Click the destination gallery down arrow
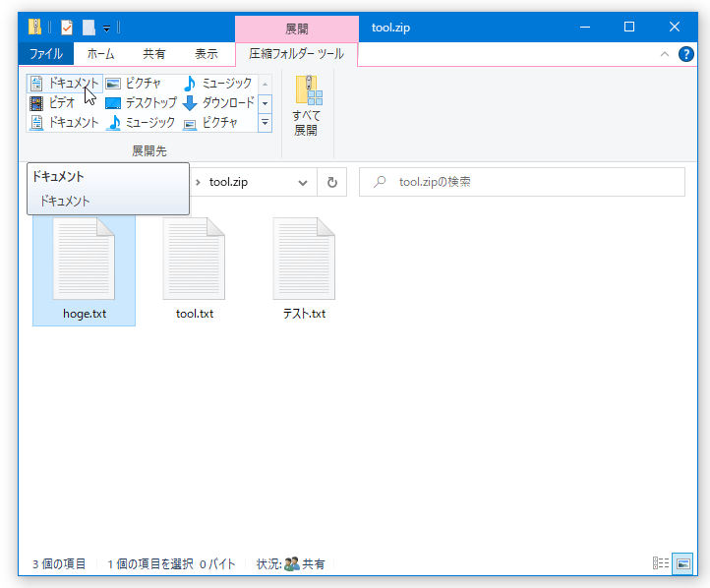Screen dimensions: 710x588 pos(265,103)
